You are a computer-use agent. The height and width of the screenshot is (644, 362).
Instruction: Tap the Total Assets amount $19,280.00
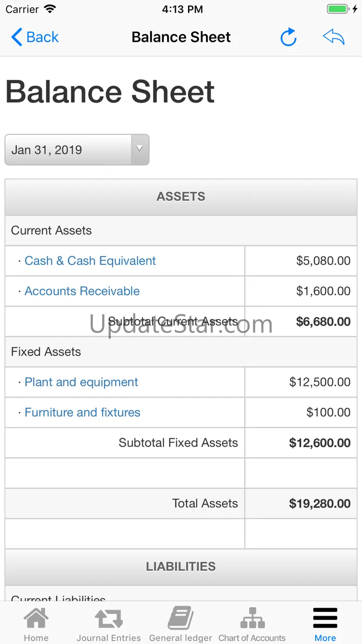(x=320, y=503)
